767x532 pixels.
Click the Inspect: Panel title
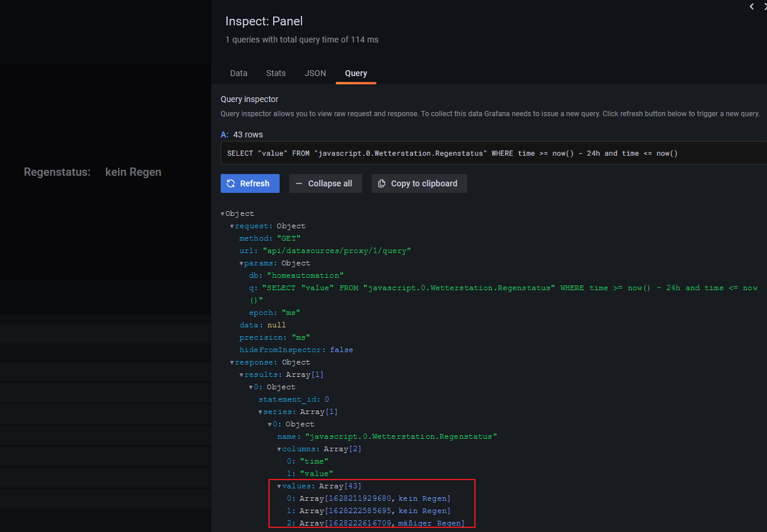point(264,21)
